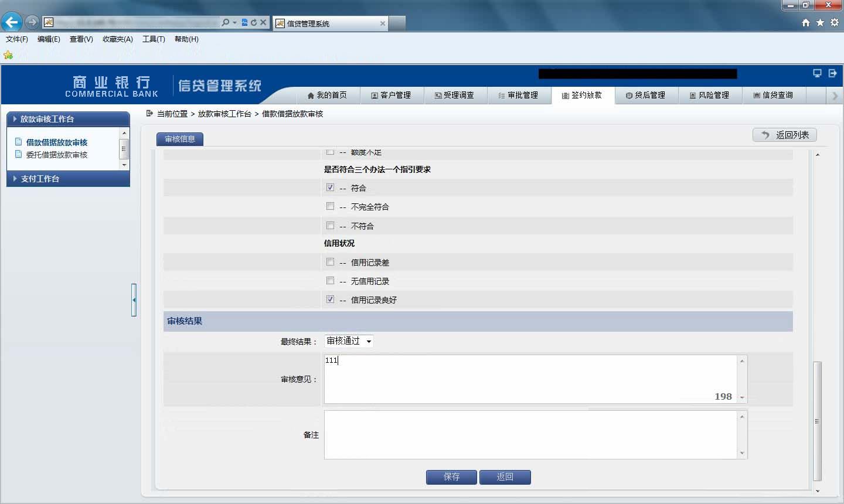Check the 不符合 checkbox
Image resolution: width=844 pixels, height=504 pixels.
coord(330,226)
